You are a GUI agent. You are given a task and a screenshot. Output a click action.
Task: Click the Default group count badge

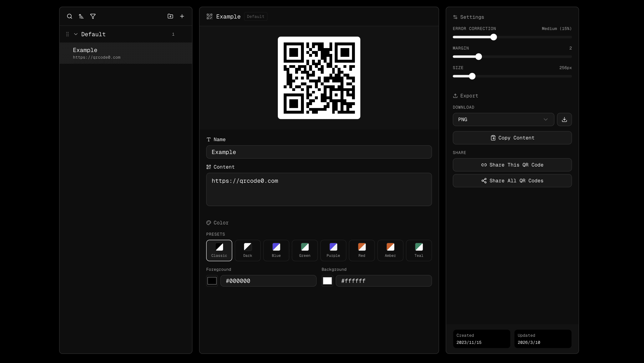click(173, 34)
